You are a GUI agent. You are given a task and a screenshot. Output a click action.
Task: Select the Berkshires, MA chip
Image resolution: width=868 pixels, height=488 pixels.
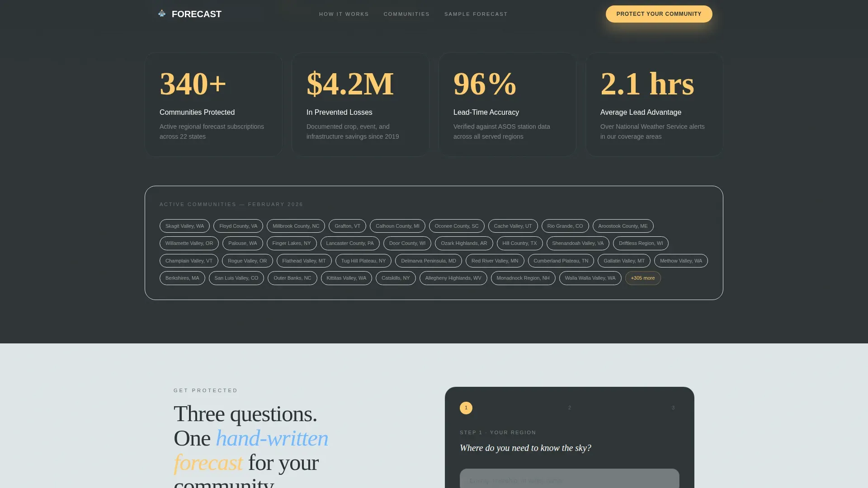pyautogui.click(x=182, y=278)
